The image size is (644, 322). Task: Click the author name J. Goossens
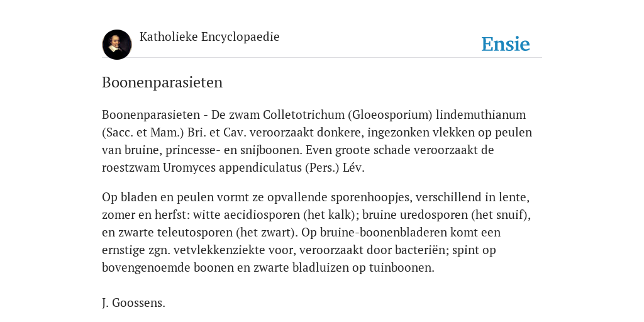pyautogui.click(x=133, y=303)
